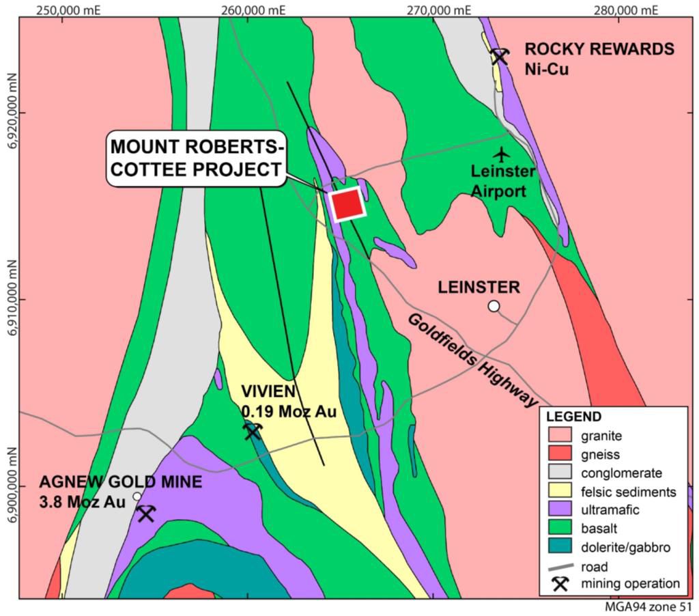Click the Leinster Airport airplane icon
699x616 pixels.
pos(502,154)
